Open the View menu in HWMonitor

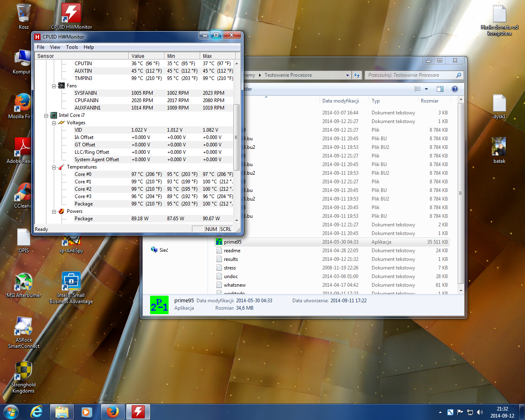tap(55, 47)
